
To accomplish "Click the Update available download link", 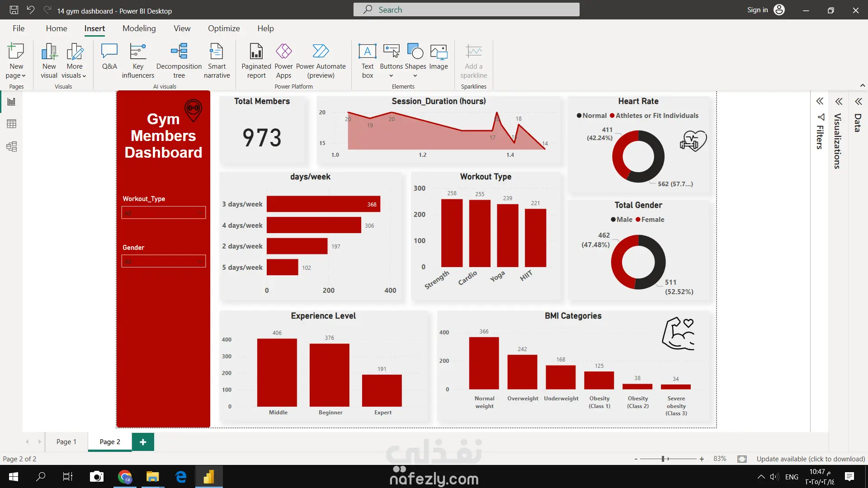I will click(x=811, y=459).
